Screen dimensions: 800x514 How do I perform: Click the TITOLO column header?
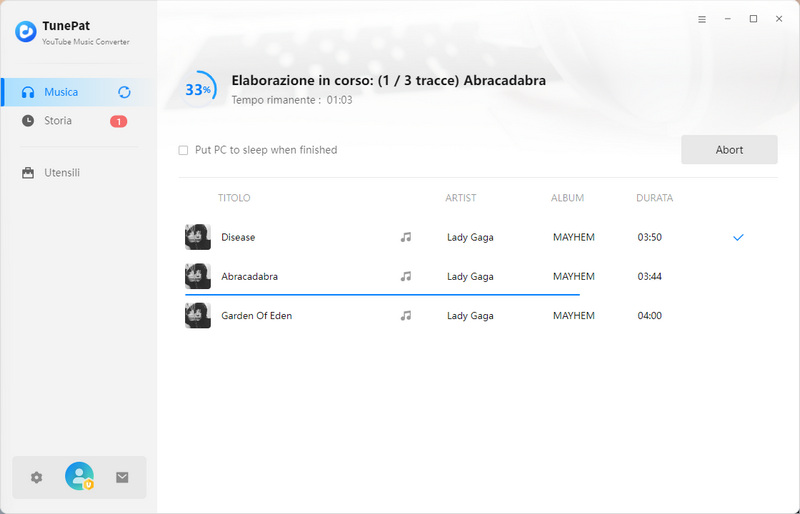[x=234, y=198]
